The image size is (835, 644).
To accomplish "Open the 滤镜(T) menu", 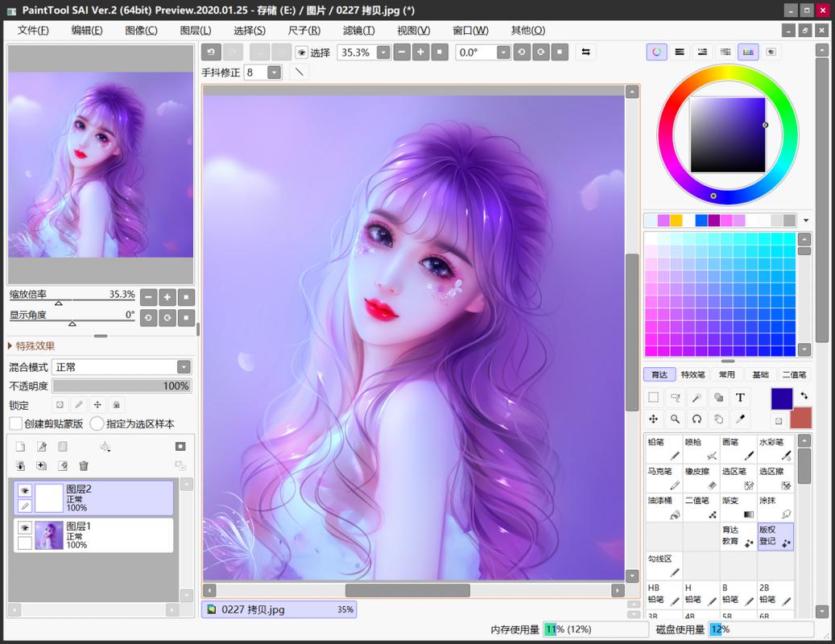I will click(358, 31).
